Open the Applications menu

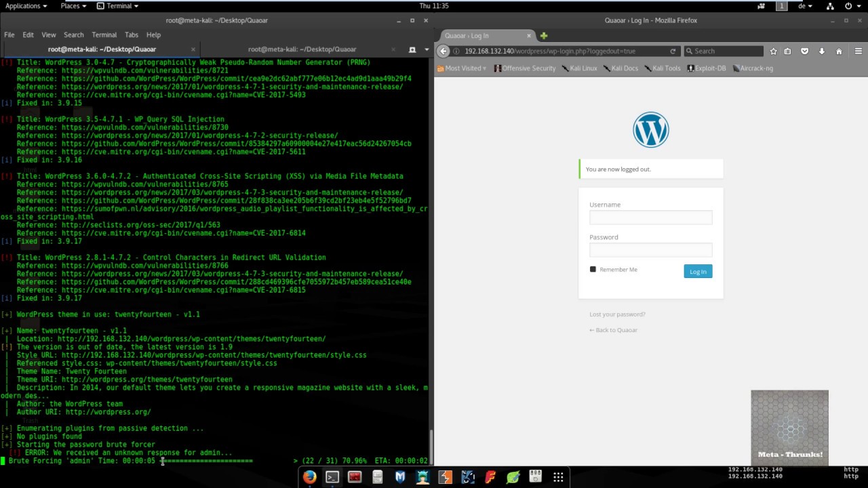pyautogui.click(x=26, y=5)
